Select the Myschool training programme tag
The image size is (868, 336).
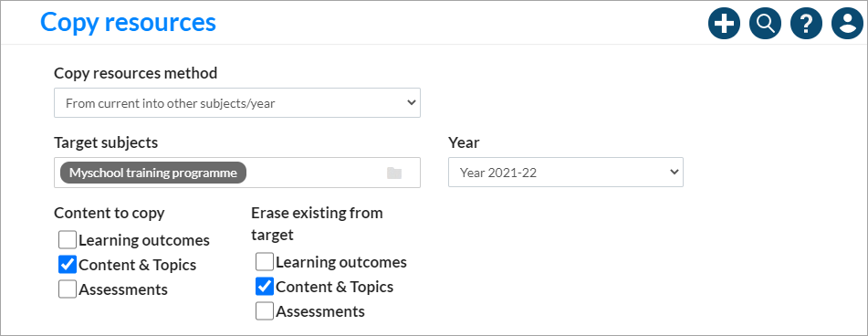[153, 173]
